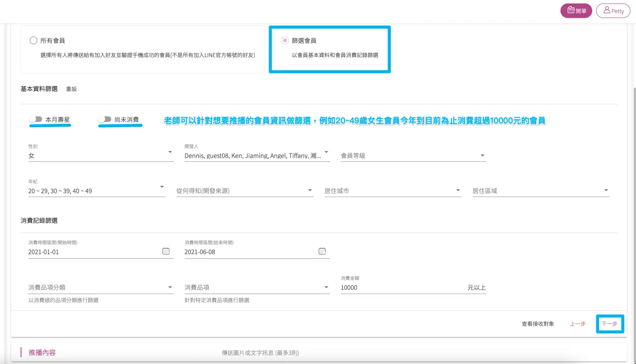Expand 從何得知(開發來源) dropdown
The image size is (636, 364).
(x=244, y=191)
